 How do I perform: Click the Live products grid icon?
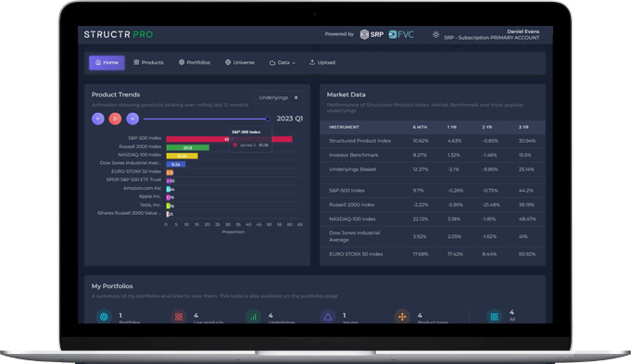[179, 317]
